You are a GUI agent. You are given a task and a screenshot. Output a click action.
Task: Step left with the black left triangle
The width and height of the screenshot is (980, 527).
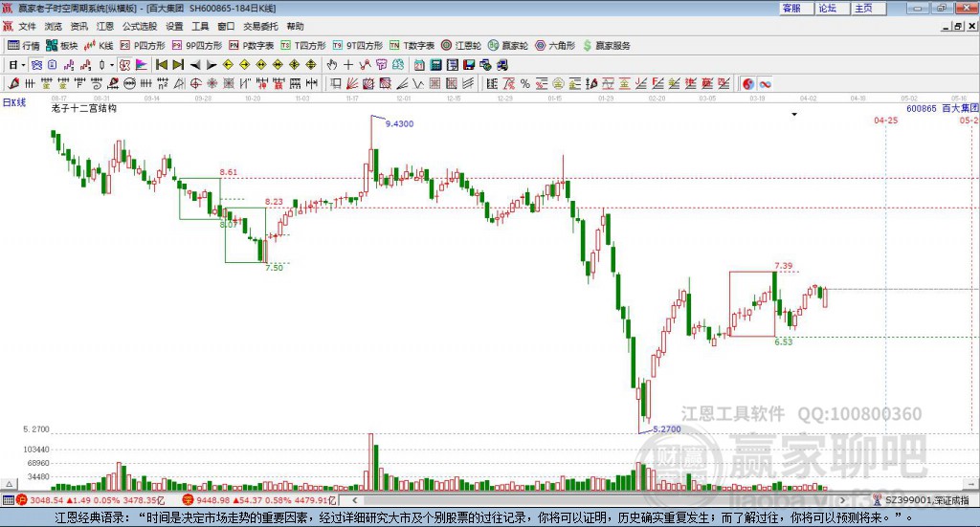(x=195, y=65)
